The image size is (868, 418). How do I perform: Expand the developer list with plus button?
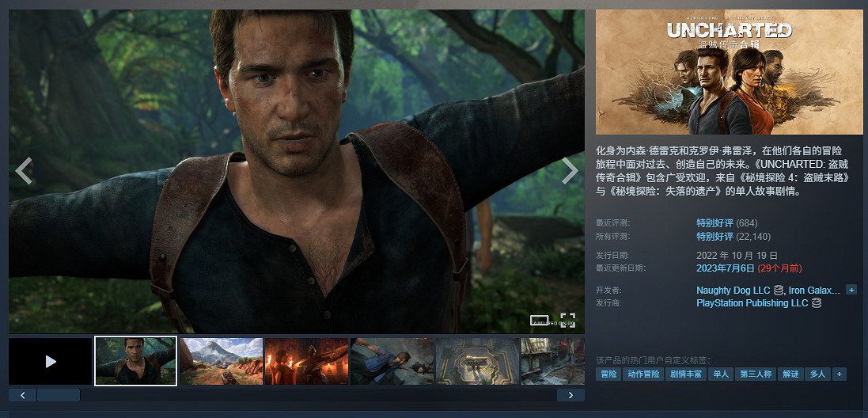coord(851,290)
